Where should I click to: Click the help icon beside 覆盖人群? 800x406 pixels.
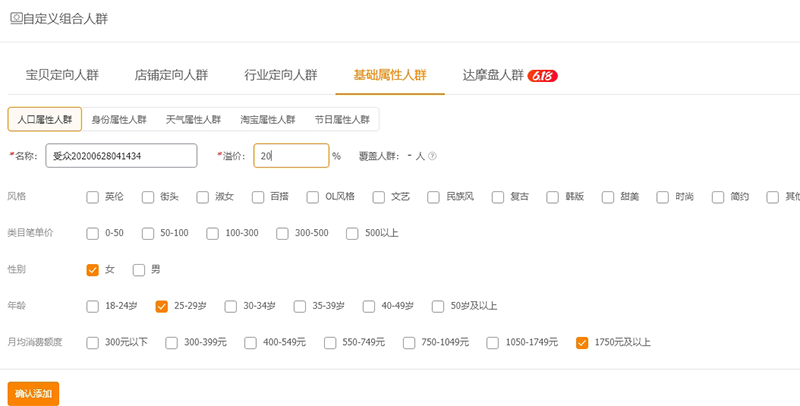click(432, 156)
